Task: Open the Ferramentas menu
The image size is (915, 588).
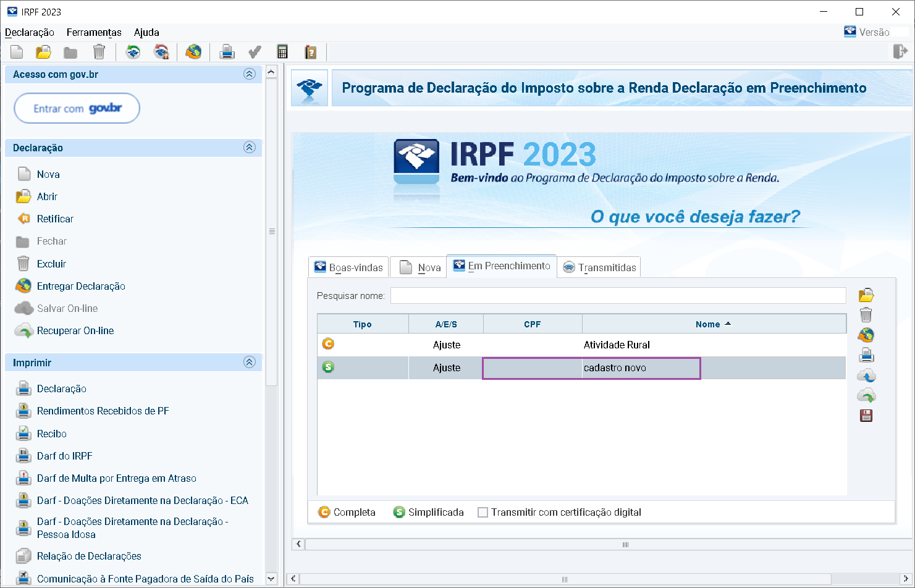Action: pos(94,32)
